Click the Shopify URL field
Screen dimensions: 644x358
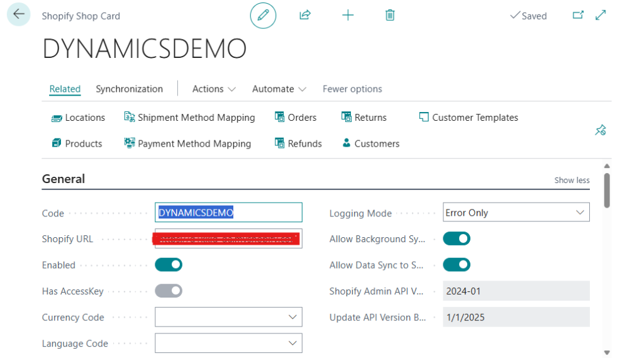(x=228, y=239)
